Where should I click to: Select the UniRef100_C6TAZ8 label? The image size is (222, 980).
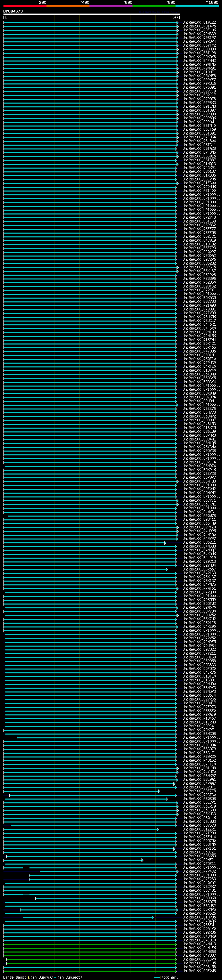tap(199, 148)
